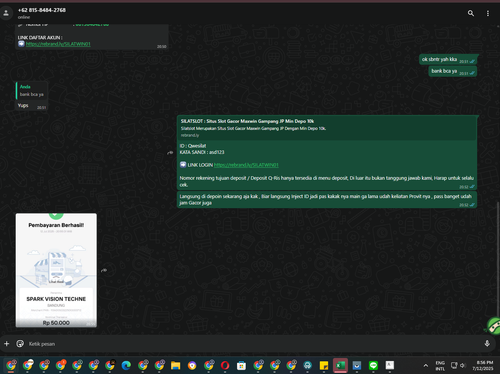
Task: Forward the SILATSLOT login message
Action: [x=170, y=153]
